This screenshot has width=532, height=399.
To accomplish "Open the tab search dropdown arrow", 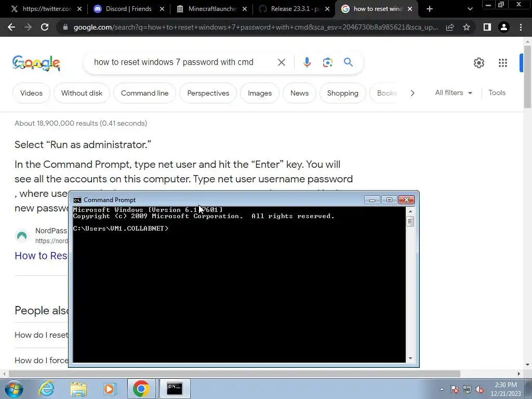I will (x=470, y=9).
